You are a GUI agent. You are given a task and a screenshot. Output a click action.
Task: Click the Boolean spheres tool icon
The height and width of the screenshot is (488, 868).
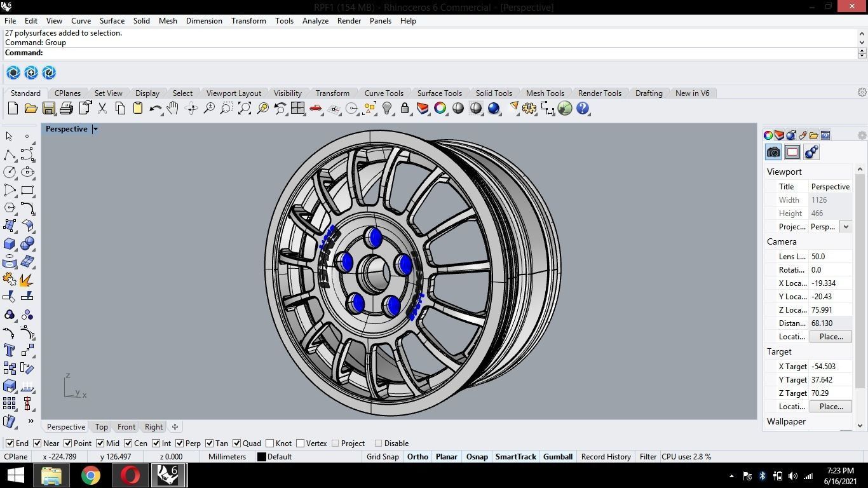[27, 244]
